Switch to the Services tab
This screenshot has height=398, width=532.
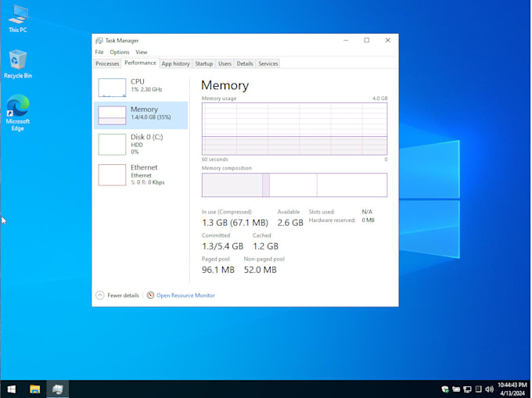(268, 63)
